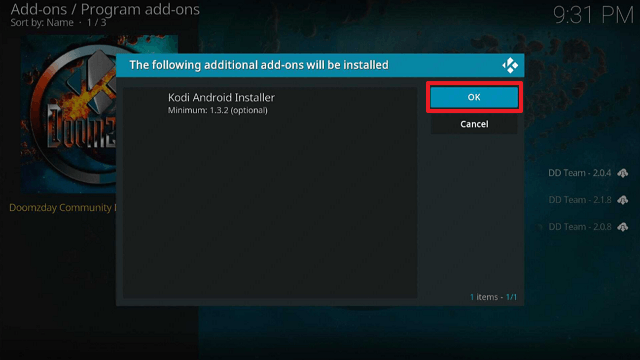This screenshot has width=640, height=360.
Task: Select DD Team - 2.1.8 version entry
Action: tap(580, 200)
